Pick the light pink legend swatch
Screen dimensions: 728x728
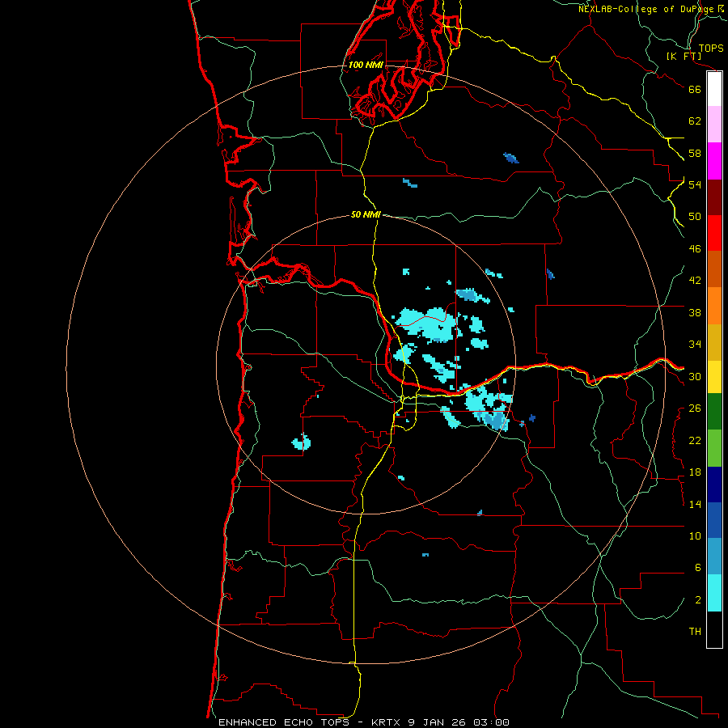(x=714, y=124)
